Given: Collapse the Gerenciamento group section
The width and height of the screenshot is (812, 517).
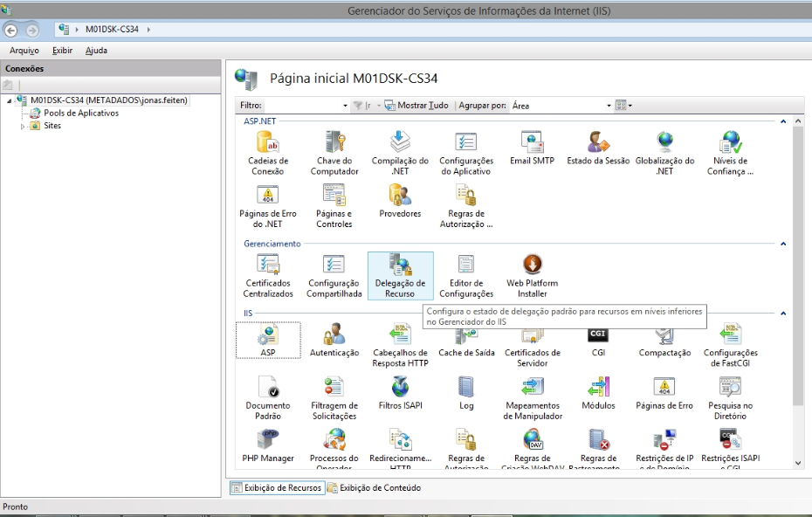Looking at the screenshot, I should 783,245.
